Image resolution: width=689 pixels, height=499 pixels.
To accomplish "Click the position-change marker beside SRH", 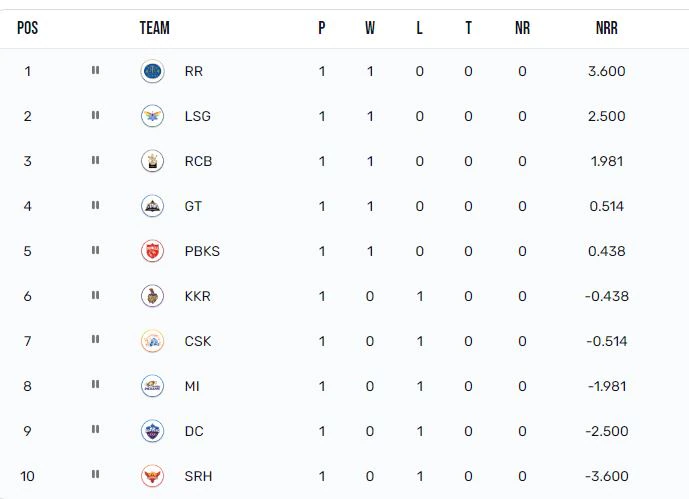I will 95,476.
